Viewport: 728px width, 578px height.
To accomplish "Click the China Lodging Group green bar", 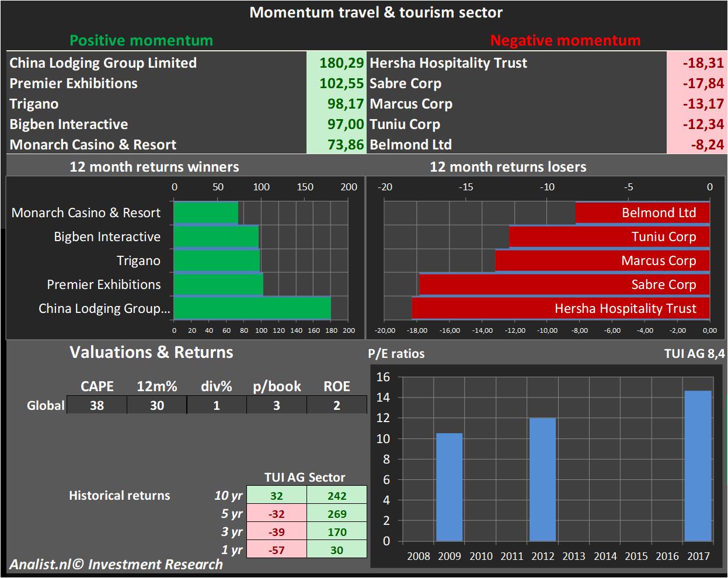I will [x=252, y=308].
